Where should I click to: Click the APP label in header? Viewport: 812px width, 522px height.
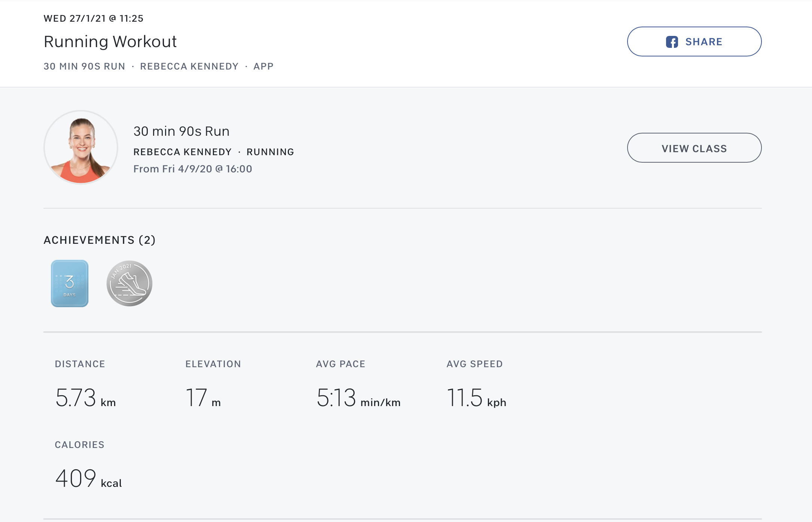point(263,67)
